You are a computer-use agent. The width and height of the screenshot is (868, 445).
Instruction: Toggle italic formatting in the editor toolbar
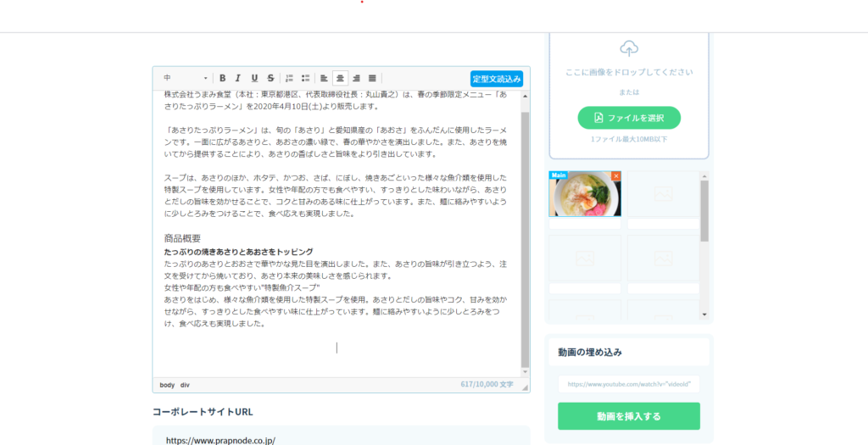(x=238, y=78)
